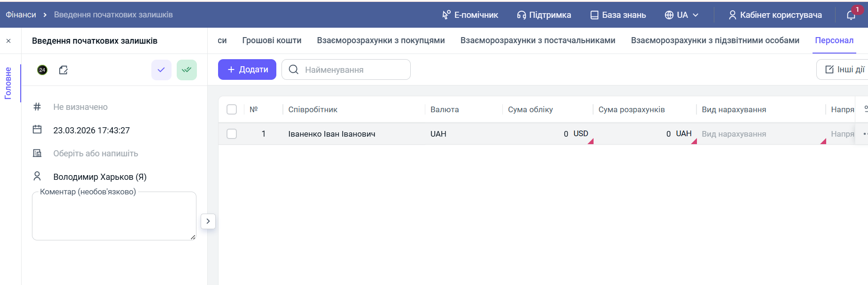
Task: Click the Найменування search field
Action: coord(352,69)
